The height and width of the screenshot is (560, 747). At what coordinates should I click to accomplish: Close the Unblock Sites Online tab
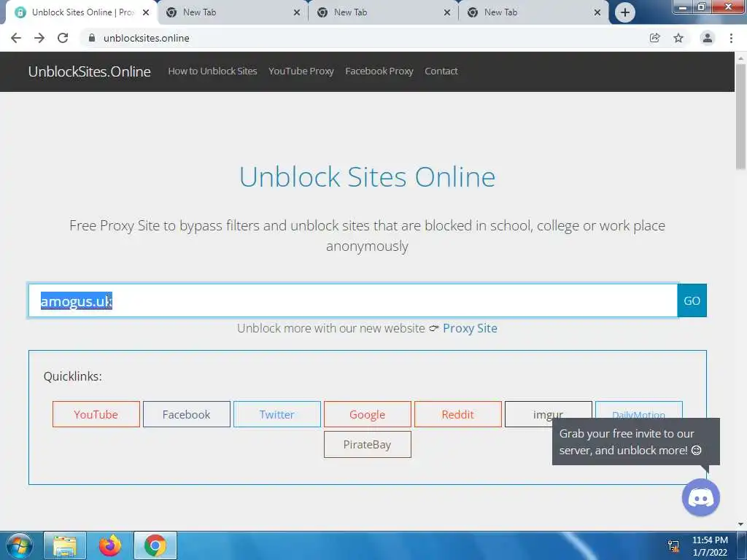(x=146, y=12)
